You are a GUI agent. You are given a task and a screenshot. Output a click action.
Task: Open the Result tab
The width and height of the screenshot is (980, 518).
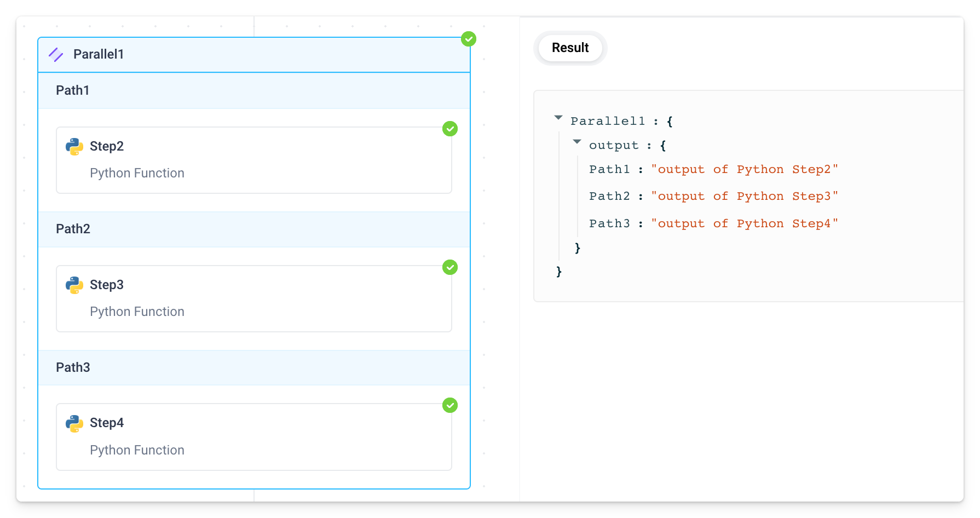(570, 48)
